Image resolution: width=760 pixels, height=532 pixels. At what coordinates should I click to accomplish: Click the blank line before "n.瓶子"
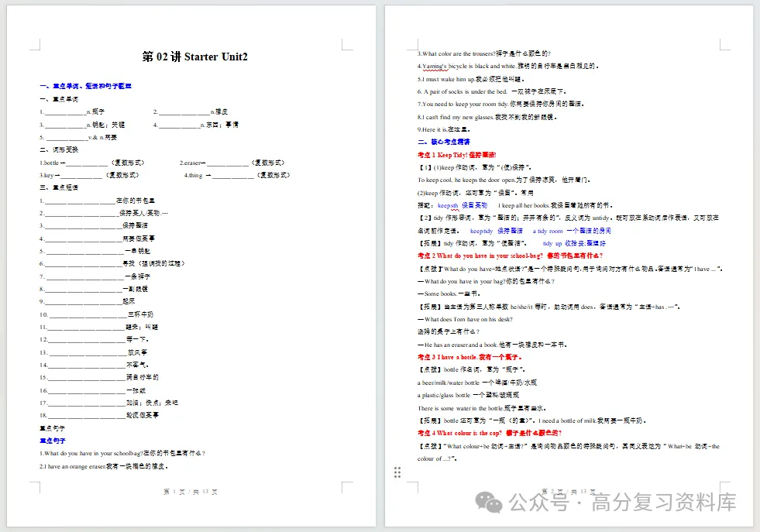click(x=65, y=112)
